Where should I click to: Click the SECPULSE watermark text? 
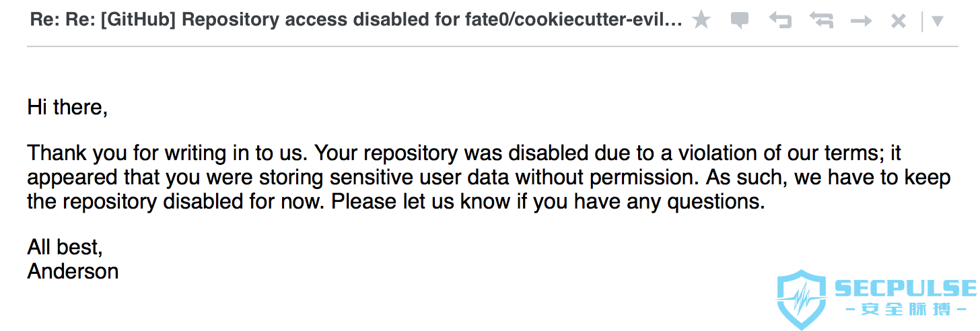905,288
